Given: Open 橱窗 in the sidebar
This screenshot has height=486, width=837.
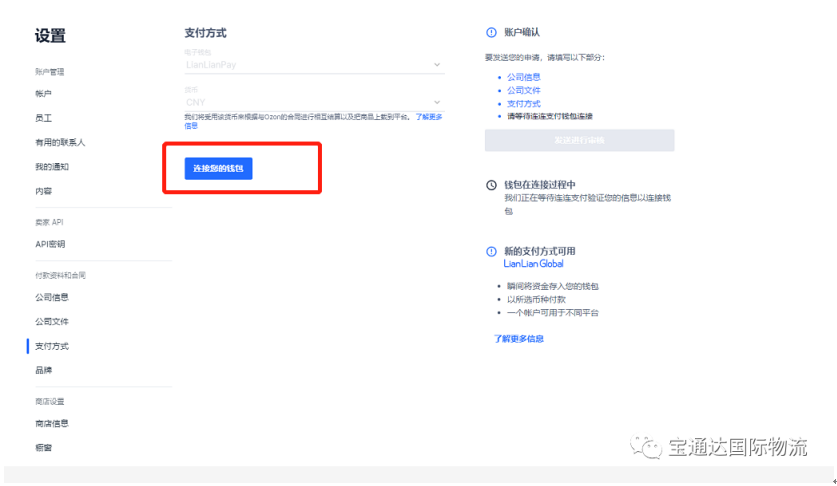Looking at the screenshot, I should pyautogui.click(x=43, y=448).
